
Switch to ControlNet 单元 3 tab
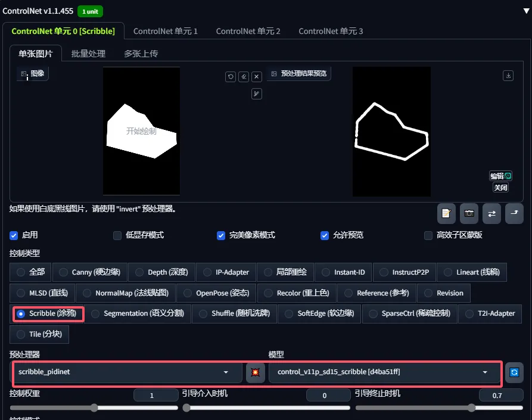331,31
